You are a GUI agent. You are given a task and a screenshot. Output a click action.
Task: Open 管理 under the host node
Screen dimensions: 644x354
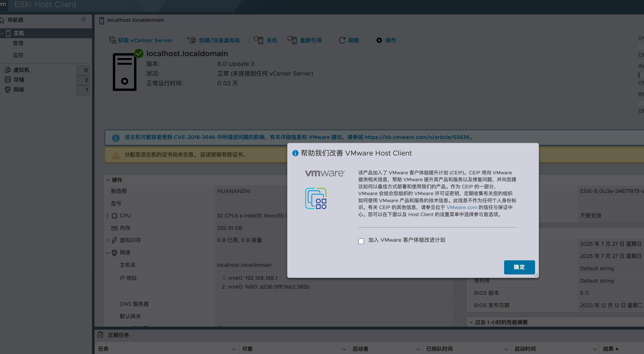click(x=18, y=43)
